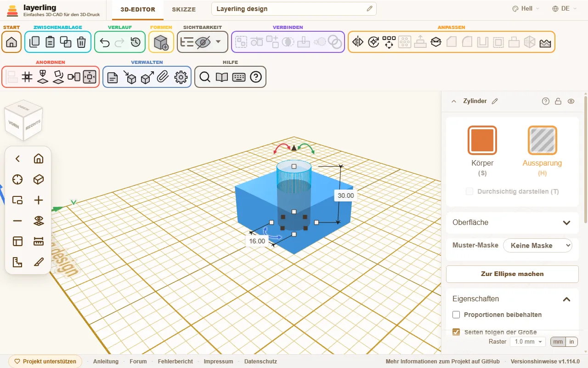Click the mirror tool in Anpassen

(x=357, y=42)
